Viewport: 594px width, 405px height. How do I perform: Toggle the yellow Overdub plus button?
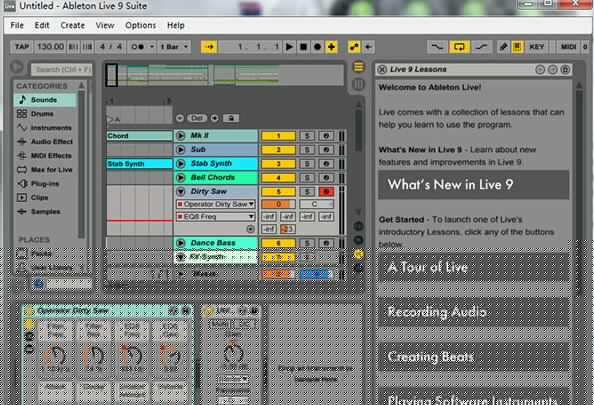click(331, 47)
